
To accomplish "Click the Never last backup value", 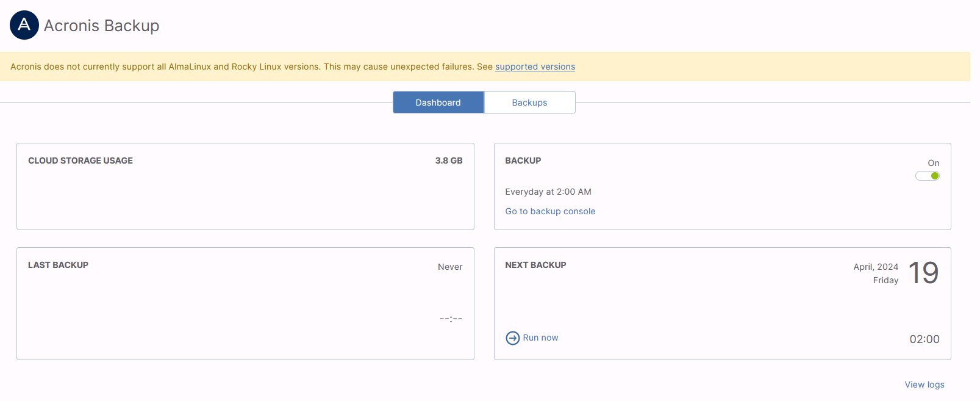I will (x=450, y=267).
